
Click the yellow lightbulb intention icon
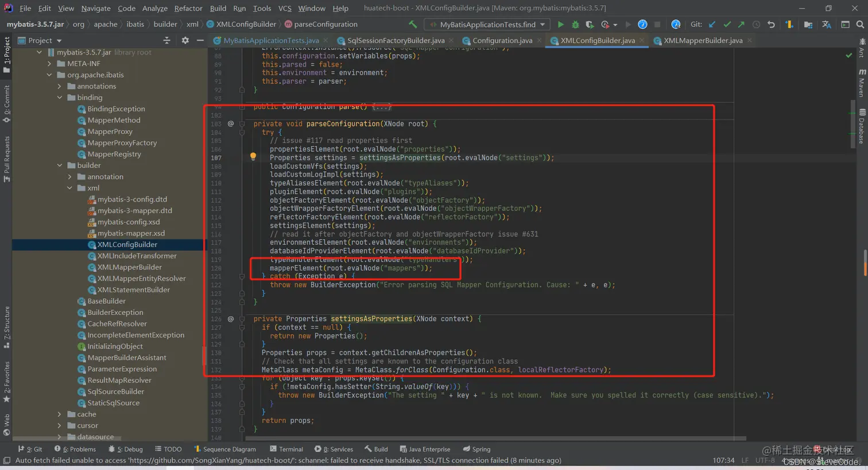pos(253,156)
